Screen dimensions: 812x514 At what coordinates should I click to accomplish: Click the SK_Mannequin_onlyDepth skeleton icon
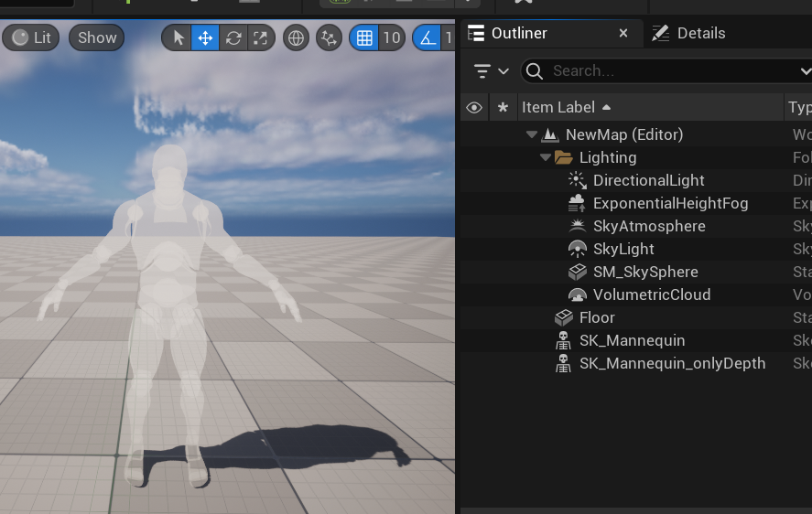564,363
